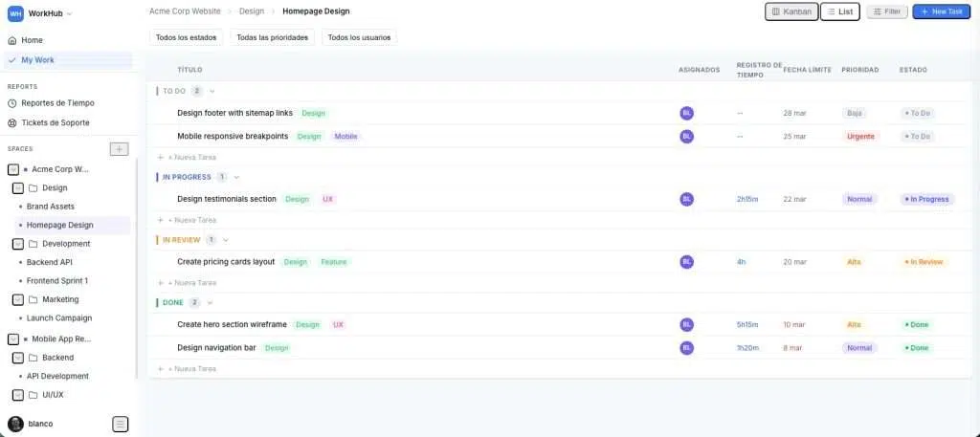Collapse the Backend folder
This screenshot has height=437, width=980.
click(x=18, y=358)
